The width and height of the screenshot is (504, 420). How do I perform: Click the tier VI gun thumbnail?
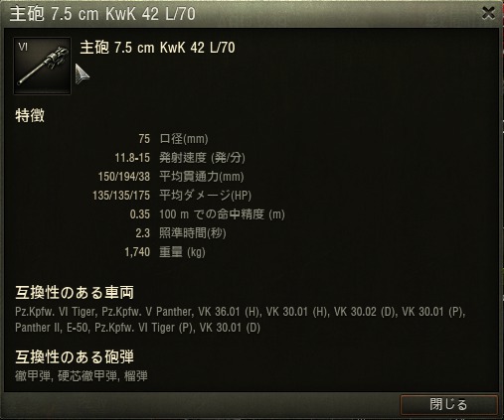(42, 66)
